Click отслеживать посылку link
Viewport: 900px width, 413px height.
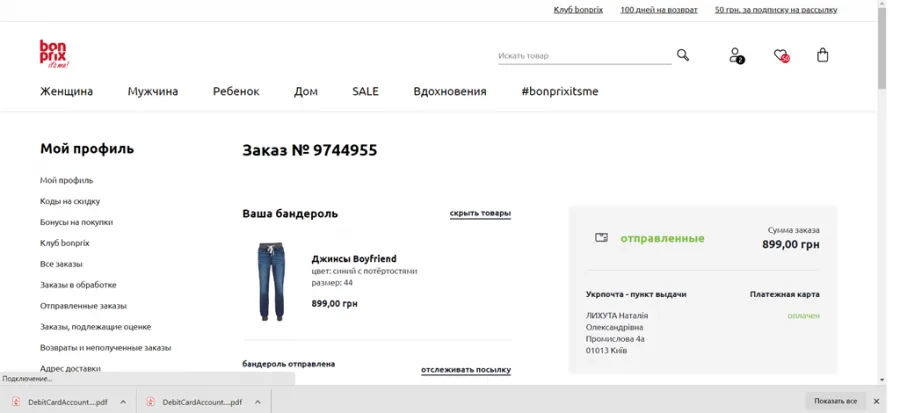click(x=465, y=370)
